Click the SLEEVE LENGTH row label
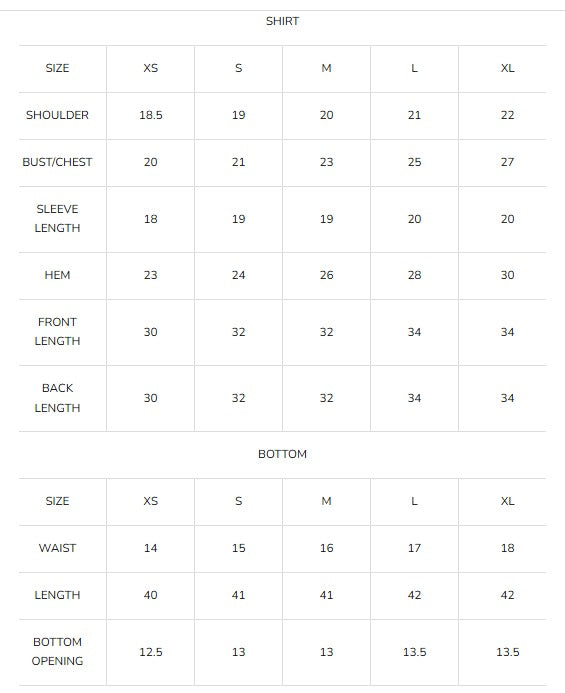The height and width of the screenshot is (693, 565). (x=57, y=218)
